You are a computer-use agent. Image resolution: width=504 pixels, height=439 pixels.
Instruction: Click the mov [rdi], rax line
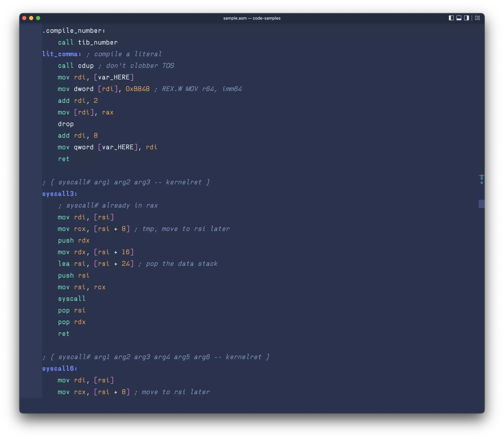(86, 112)
